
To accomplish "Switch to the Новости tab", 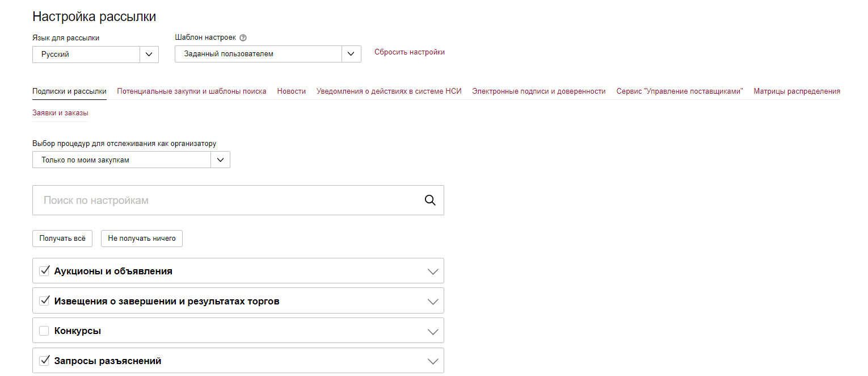I will [x=291, y=91].
